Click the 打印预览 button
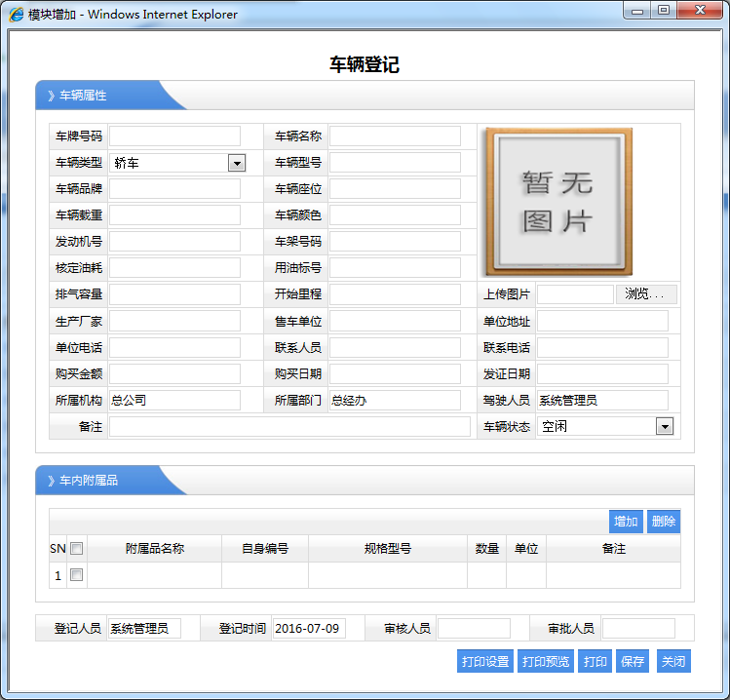The width and height of the screenshot is (730, 700). tap(546, 661)
